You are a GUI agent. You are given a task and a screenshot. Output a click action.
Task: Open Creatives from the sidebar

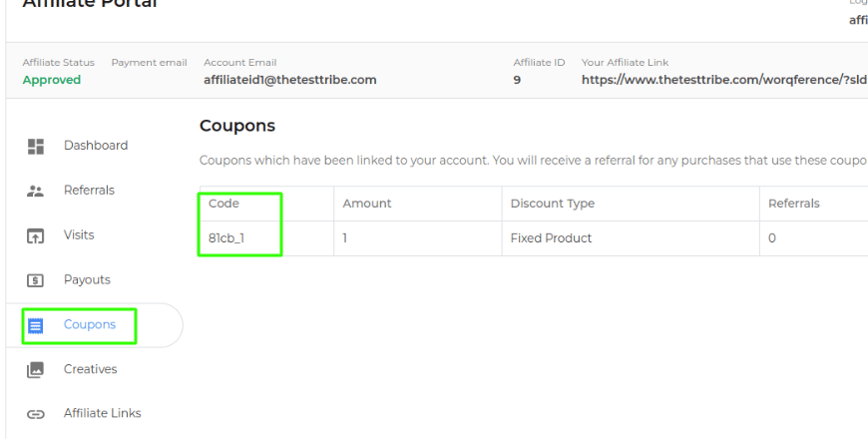point(90,369)
